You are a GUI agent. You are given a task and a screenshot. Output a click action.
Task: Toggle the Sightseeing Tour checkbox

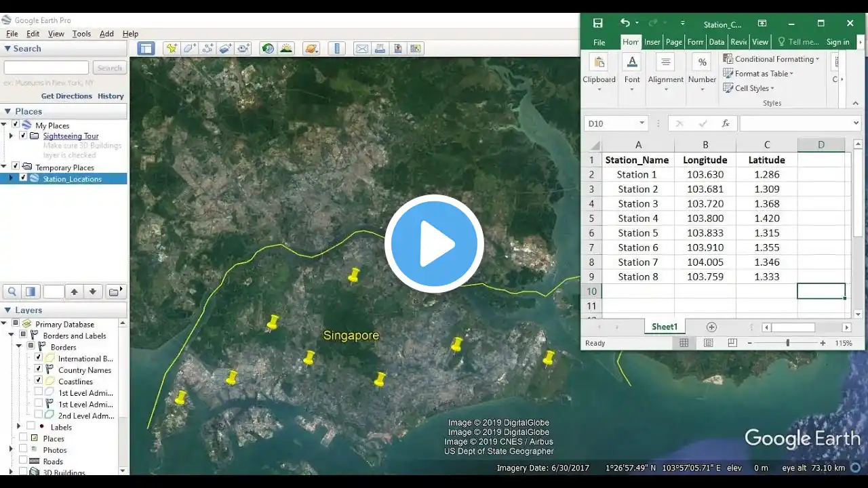click(x=23, y=136)
